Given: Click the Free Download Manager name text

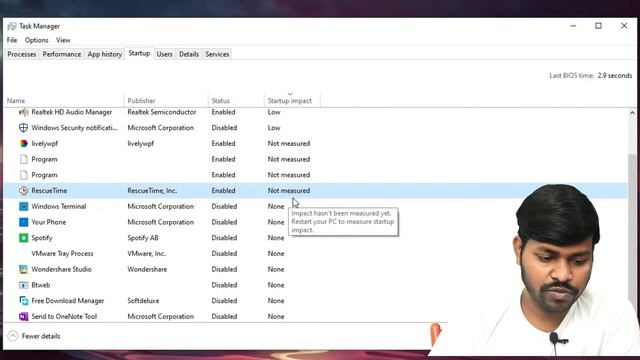Looking at the screenshot, I should [68, 301].
